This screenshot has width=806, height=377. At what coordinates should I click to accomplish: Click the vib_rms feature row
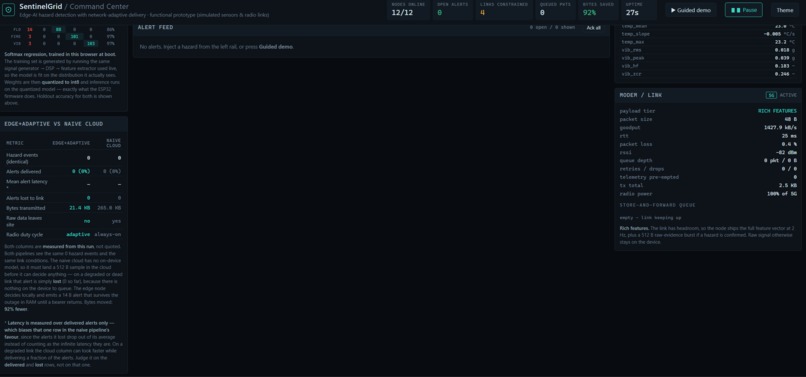708,50
